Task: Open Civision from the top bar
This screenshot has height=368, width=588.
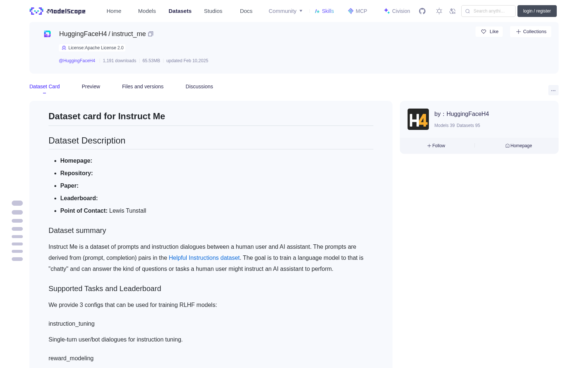Action: 397,11
